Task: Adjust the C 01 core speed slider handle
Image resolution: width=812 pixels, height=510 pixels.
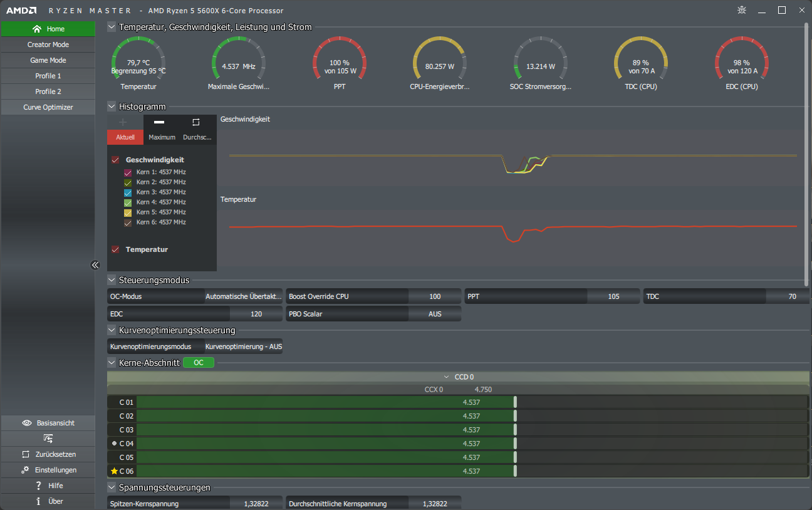Action: click(x=515, y=402)
